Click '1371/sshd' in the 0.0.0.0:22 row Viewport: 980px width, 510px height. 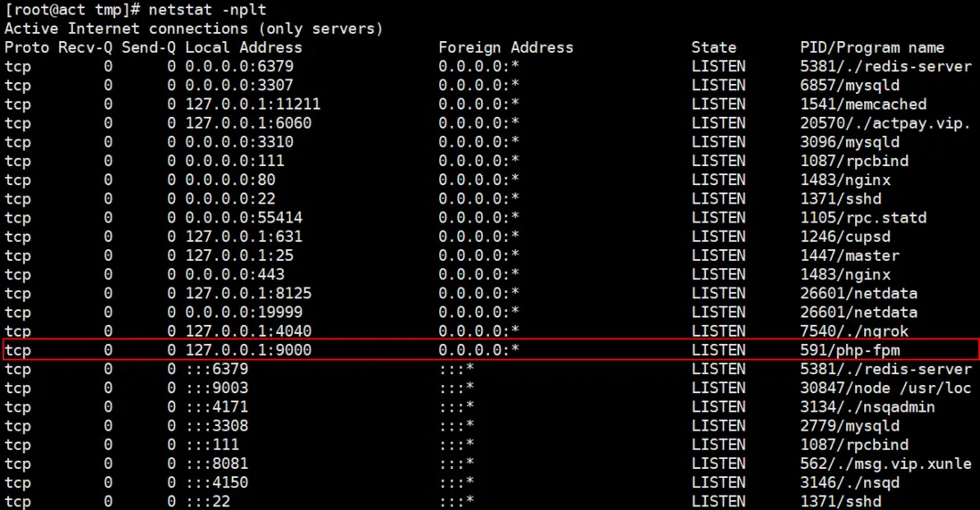pyautogui.click(x=841, y=199)
